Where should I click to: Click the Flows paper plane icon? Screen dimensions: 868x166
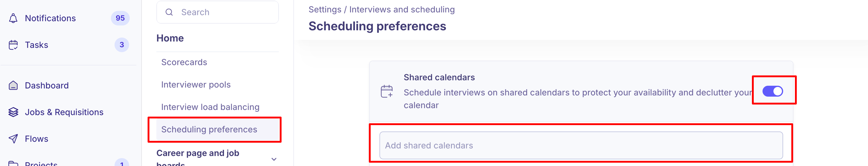(13, 139)
